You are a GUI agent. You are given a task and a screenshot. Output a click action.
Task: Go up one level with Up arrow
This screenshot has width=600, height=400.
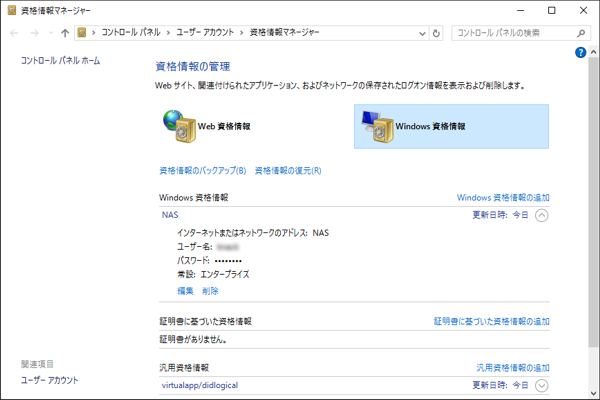(x=65, y=33)
